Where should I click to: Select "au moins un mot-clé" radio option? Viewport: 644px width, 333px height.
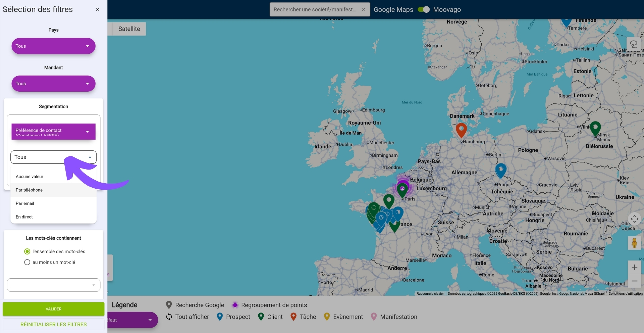(27, 262)
